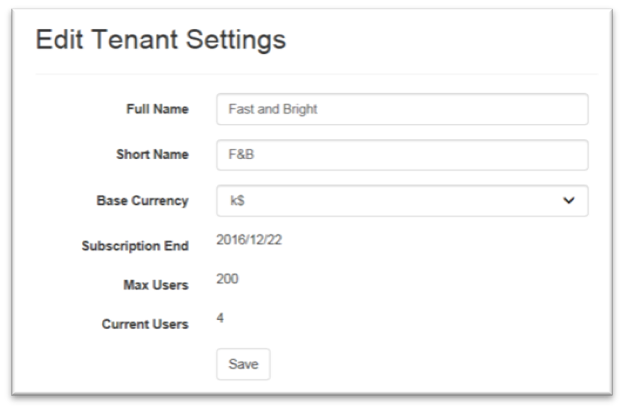Screen dimensions: 623x409
Task: Open the Base Currency dropdown
Action: (x=402, y=201)
